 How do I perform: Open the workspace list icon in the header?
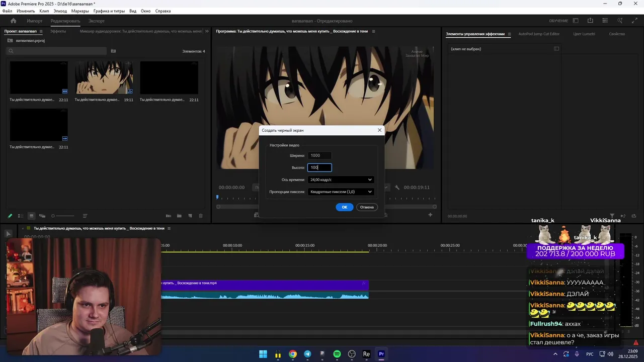click(605, 21)
